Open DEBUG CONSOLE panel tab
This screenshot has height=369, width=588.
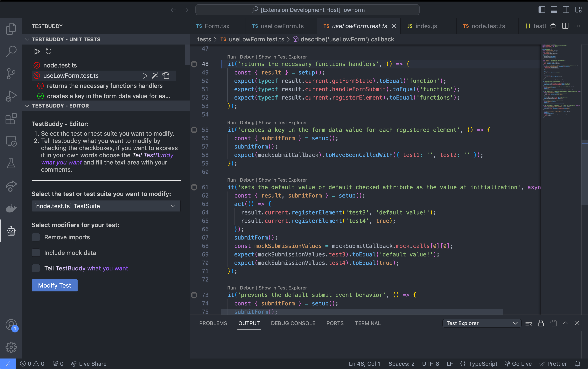tap(293, 323)
